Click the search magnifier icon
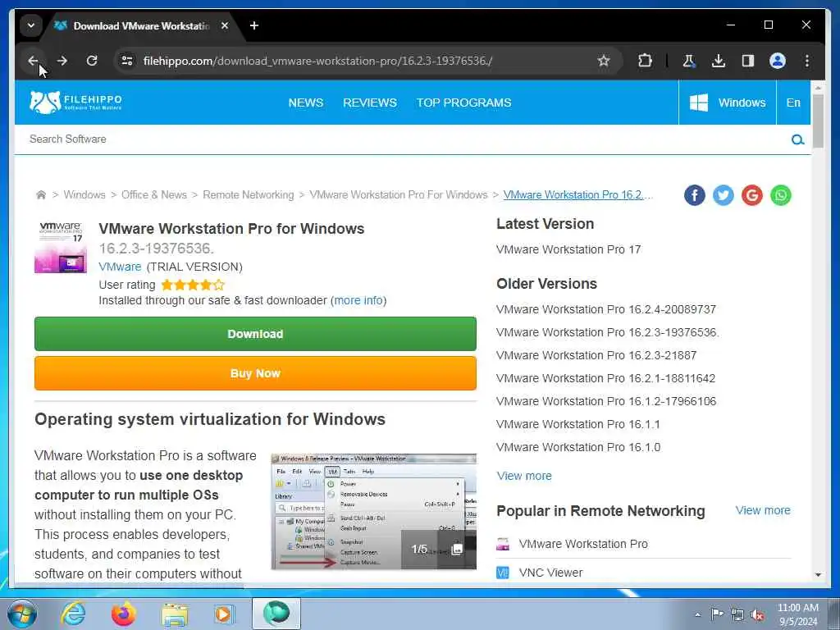This screenshot has width=840, height=630. pos(797,139)
